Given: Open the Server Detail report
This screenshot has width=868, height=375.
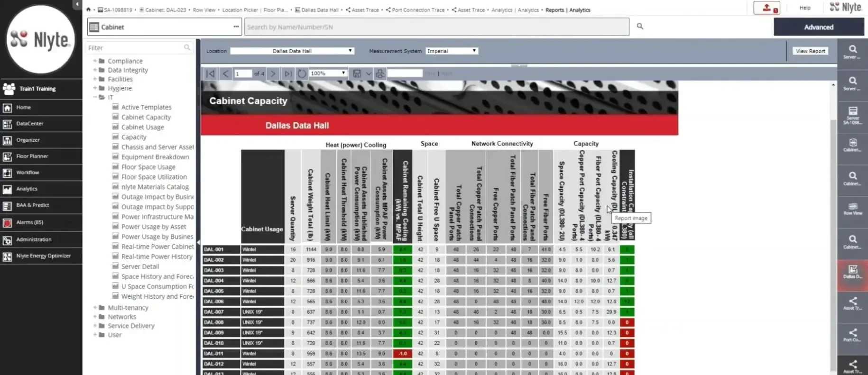Looking at the screenshot, I should 140,266.
